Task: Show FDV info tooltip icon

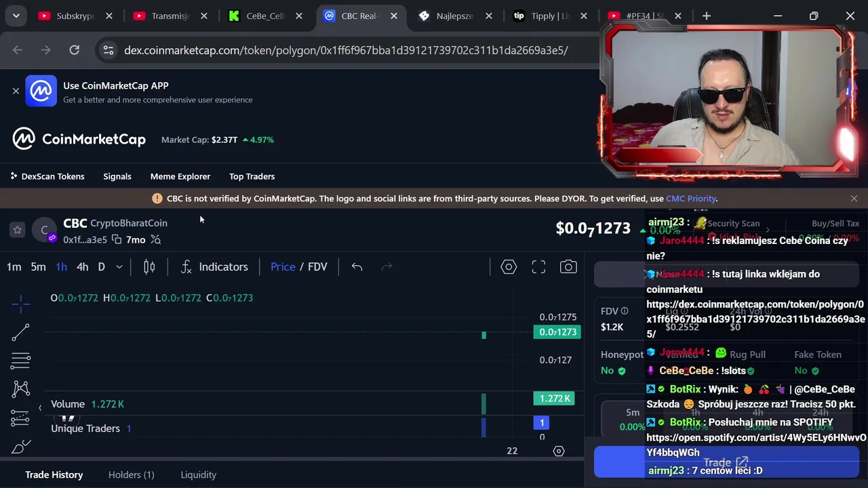Action: click(x=625, y=311)
